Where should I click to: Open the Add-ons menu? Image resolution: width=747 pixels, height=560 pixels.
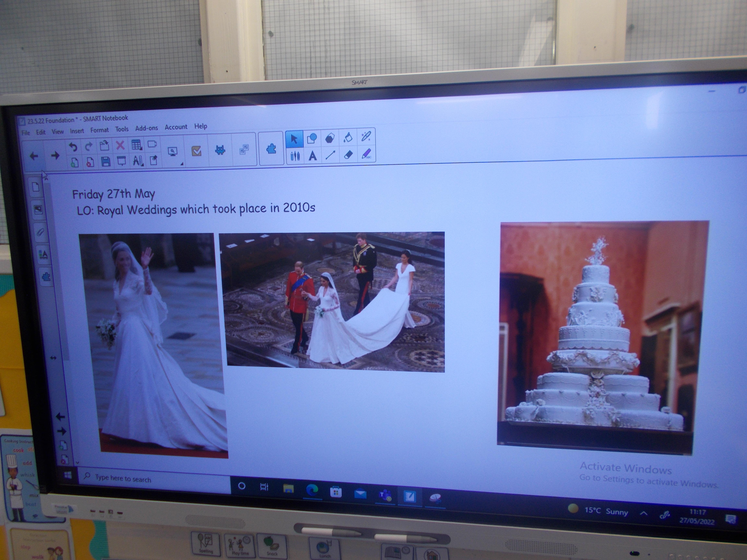(x=146, y=128)
